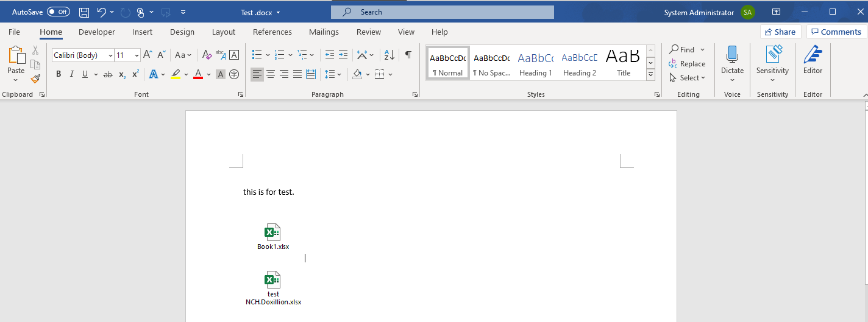868x322 pixels.
Task: Click the Find button
Action: tap(682, 49)
